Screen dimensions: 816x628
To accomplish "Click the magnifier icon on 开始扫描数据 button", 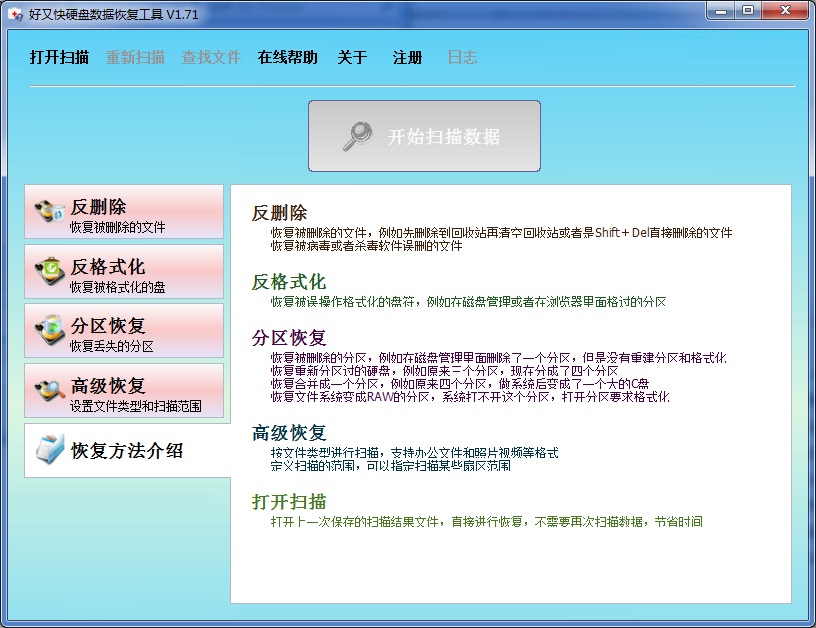I will pos(358,135).
